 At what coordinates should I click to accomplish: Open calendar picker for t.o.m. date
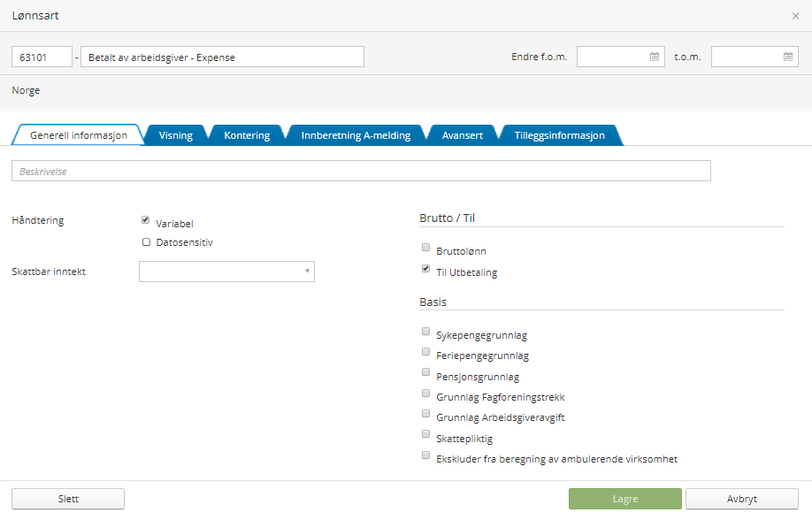[787, 57]
